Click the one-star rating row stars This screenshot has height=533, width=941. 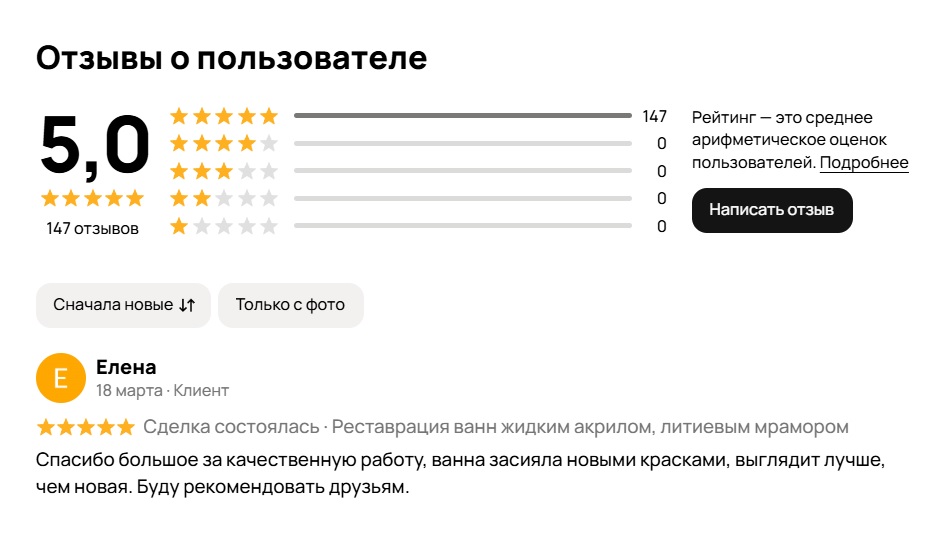click(x=224, y=226)
